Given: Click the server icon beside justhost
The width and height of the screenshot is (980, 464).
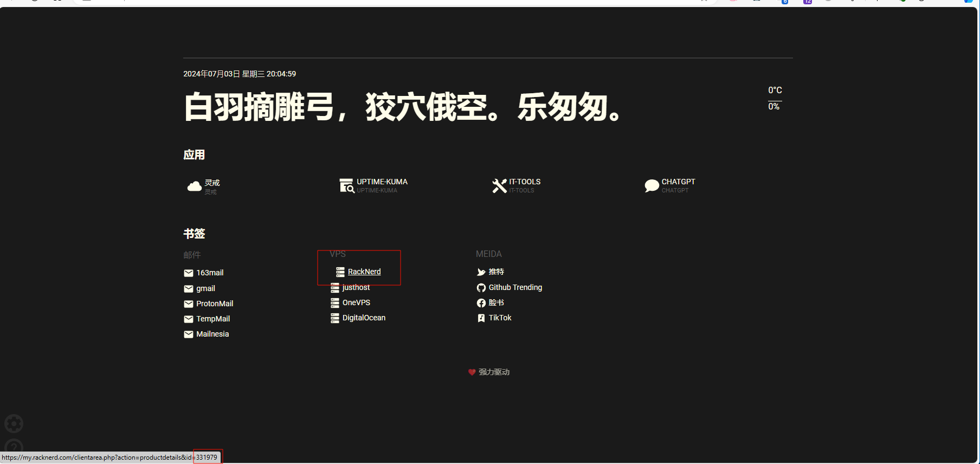Looking at the screenshot, I should (335, 288).
